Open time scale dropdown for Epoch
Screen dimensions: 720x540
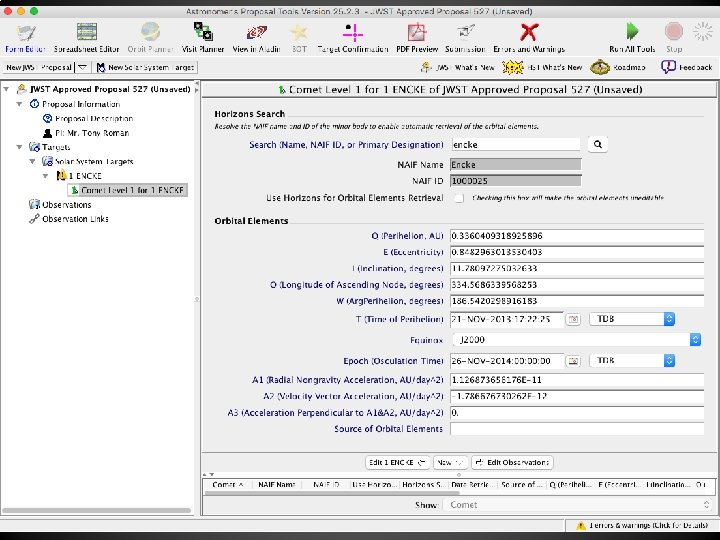coord(632,361)
